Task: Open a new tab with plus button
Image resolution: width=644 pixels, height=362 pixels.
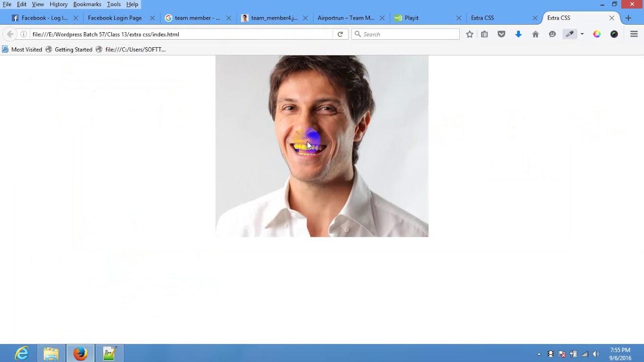Action: (628, 18)
